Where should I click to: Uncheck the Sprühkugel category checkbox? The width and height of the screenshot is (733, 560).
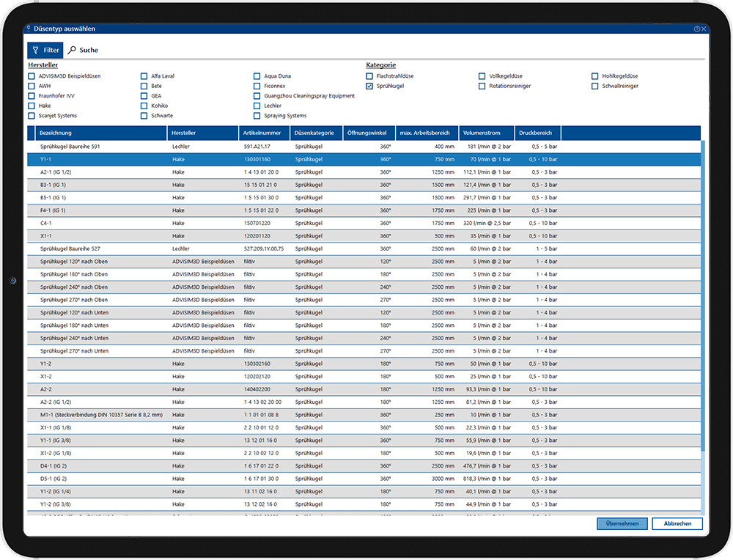[369, 86]
